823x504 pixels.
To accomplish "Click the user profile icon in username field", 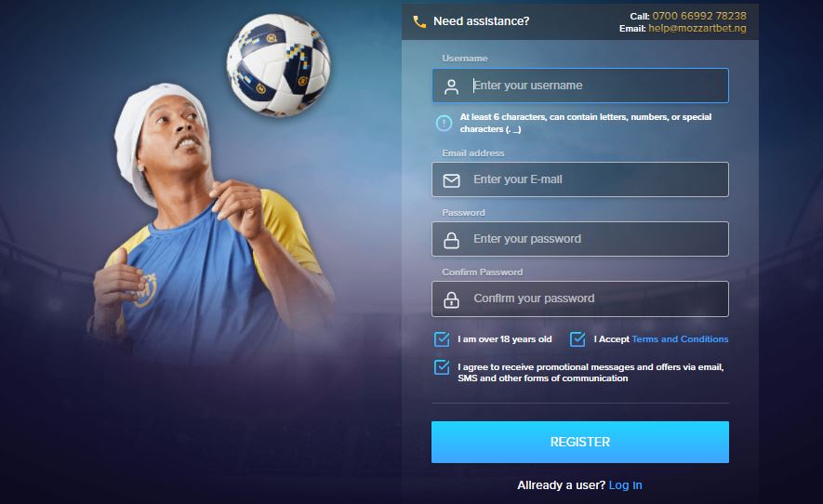I will (451, 86).
